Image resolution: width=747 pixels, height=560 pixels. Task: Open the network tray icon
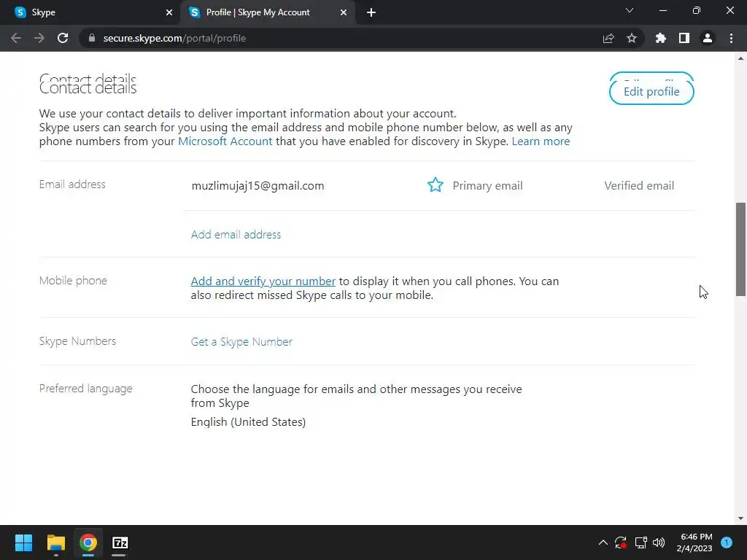click(640, 542)
